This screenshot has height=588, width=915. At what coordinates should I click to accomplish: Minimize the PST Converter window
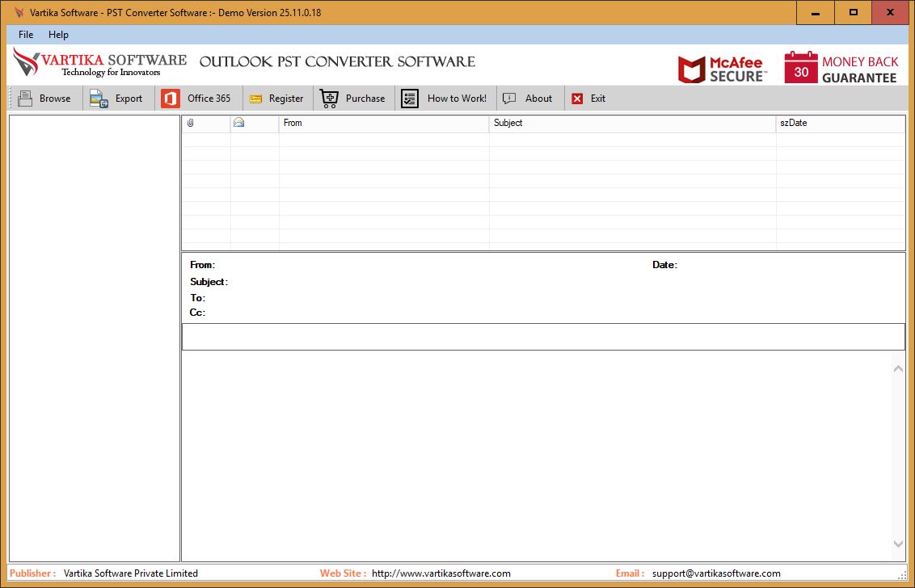tap(816, 12)
